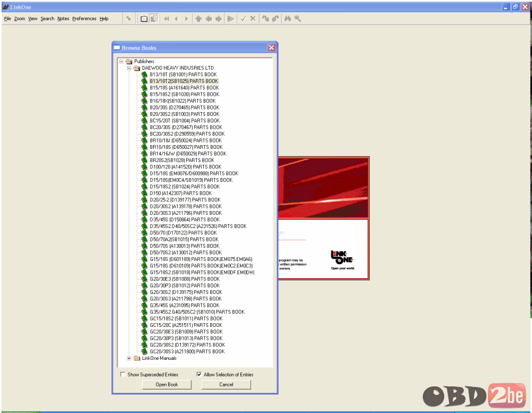The image size is (532, 413).
Task: Select GC20/30P3 (SB1013) PARTS BOOK
Action: [186, 339]
